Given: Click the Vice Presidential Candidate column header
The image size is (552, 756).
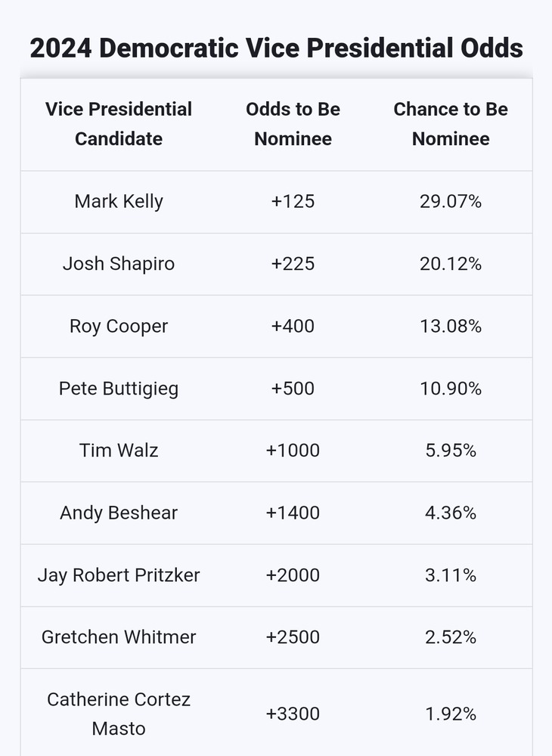Looking at the screenshot, I should point(119,124).
